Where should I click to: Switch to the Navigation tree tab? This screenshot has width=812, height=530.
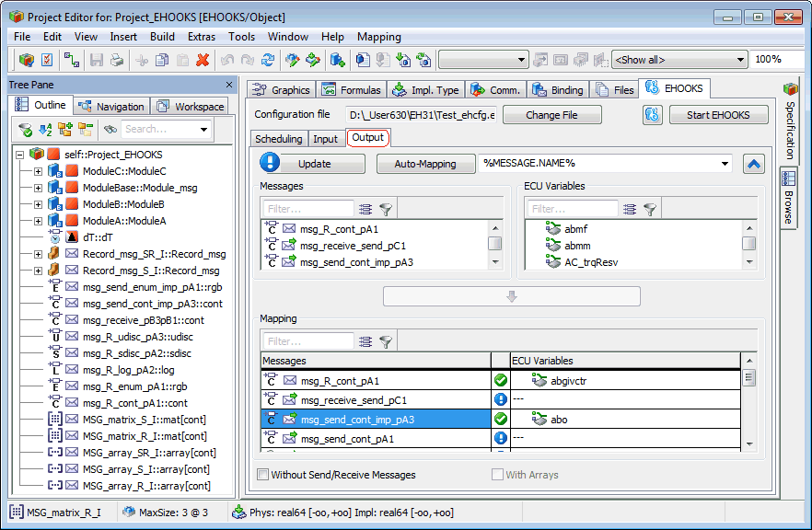(x=111, y=106)
